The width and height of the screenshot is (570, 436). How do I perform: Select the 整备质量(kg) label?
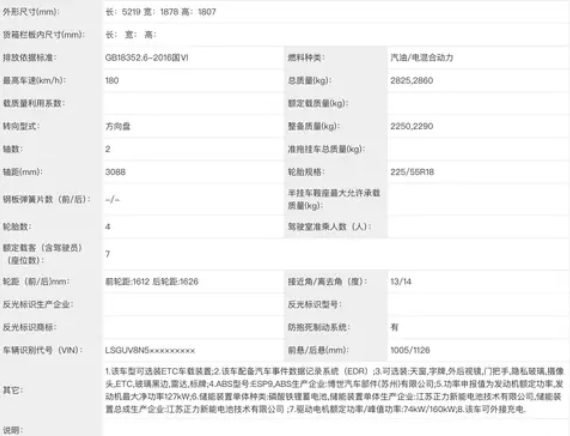tap(314, 126)
